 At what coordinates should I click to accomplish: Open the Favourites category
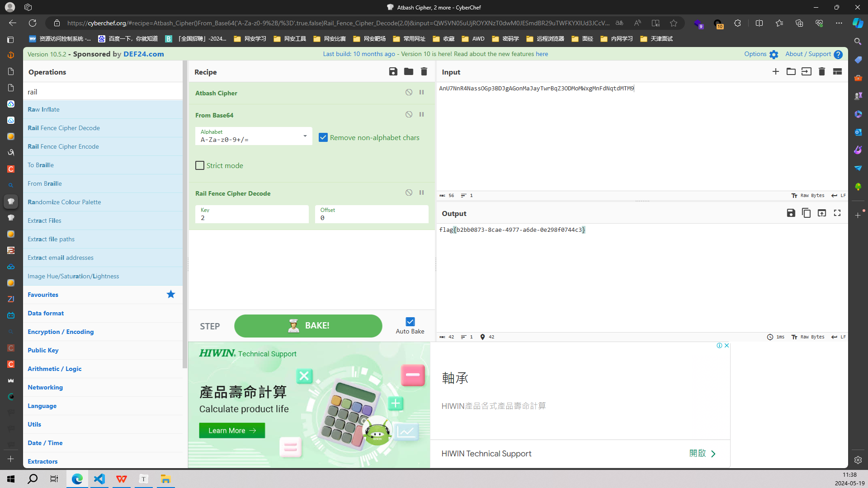point(43,295)
